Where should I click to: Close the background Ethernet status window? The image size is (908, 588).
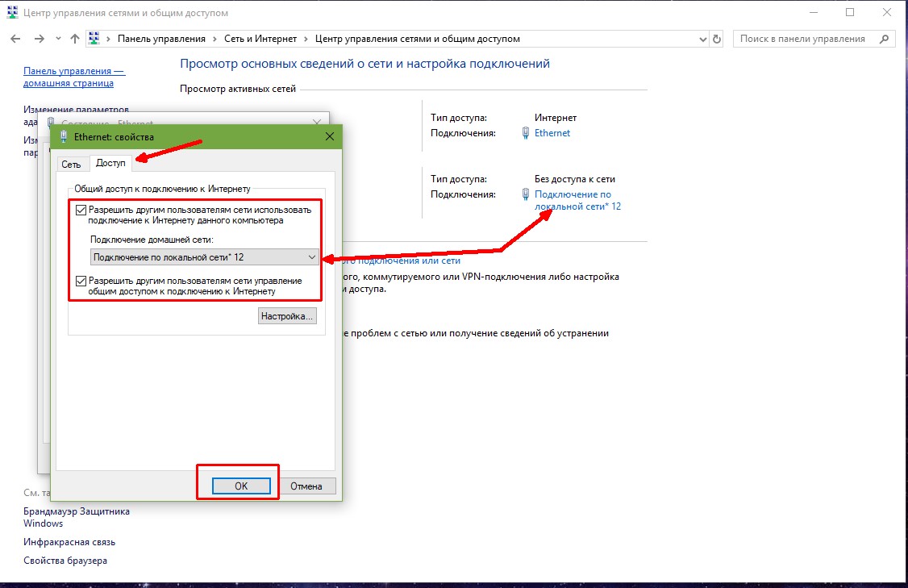pos(317,123)
